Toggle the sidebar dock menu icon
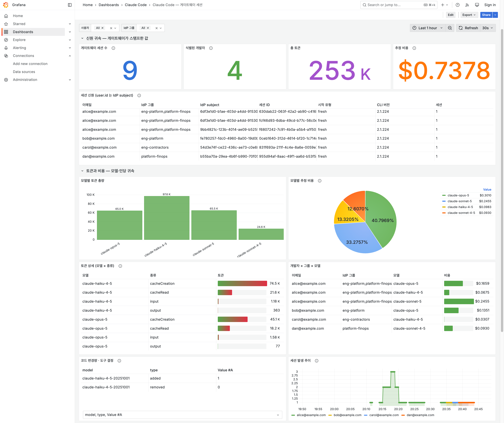The height and width of the screenshot is (423, 504). (x=70, y=5)
